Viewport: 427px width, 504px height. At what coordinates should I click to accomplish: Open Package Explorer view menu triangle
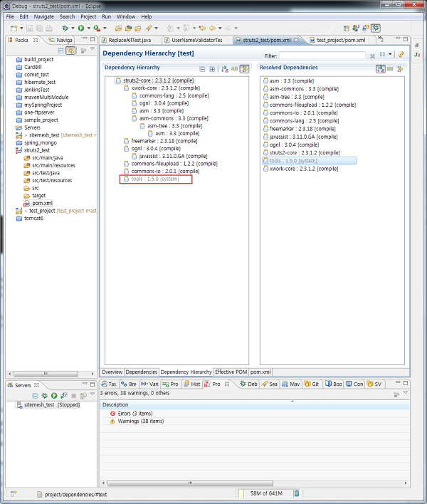point(93,49)
